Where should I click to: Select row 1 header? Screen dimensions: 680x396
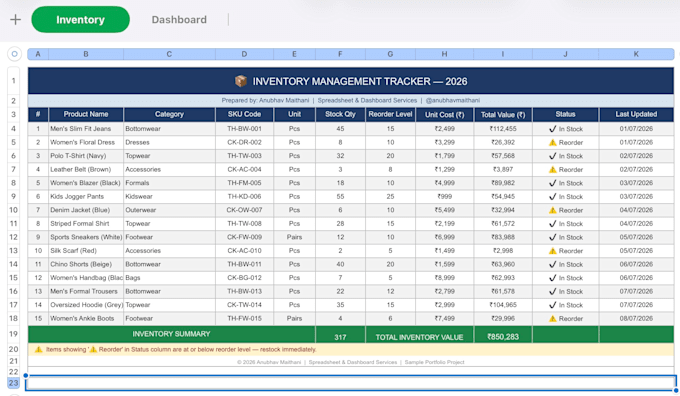(13, 81)
